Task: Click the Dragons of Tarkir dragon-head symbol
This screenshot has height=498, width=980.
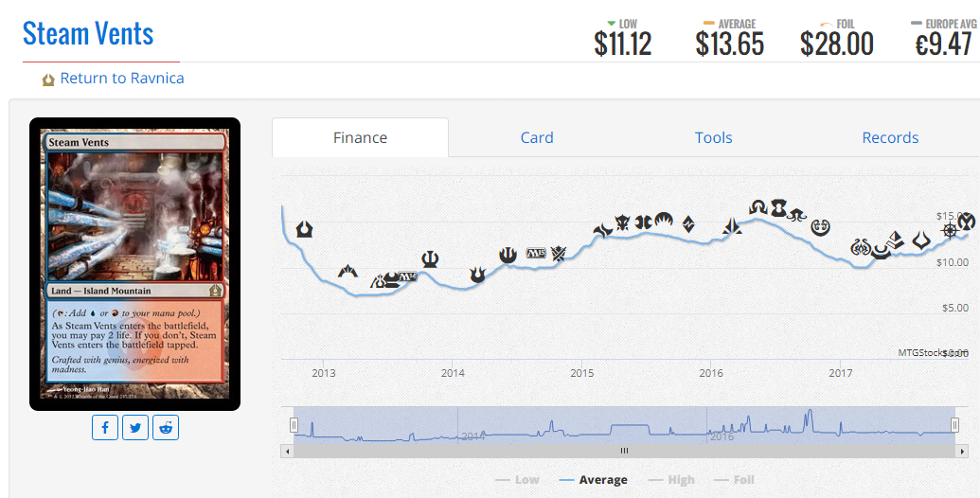Action: click(622, 222)
